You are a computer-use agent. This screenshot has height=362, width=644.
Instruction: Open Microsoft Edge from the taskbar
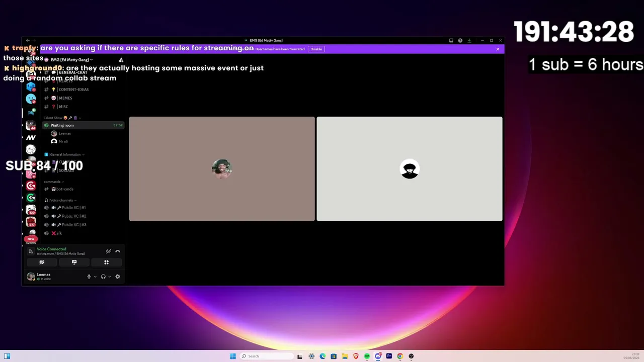tap(323, 356)
